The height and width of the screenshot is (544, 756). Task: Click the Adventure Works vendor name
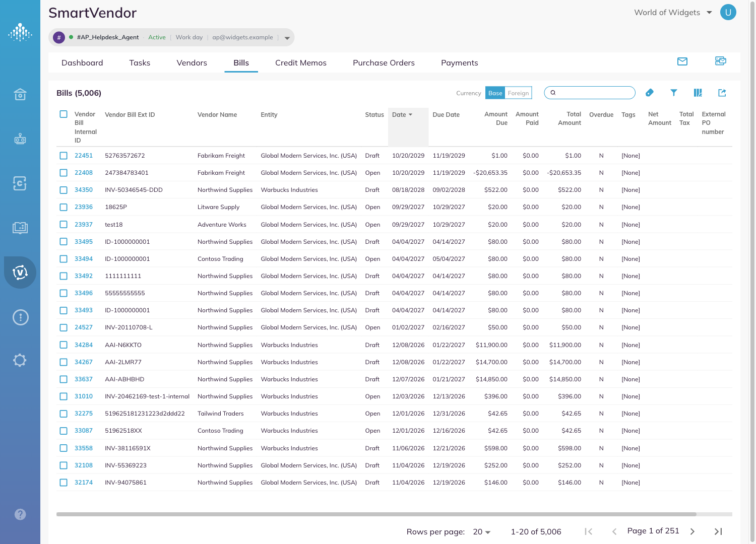pyautogui.click(x=222, y=225)
